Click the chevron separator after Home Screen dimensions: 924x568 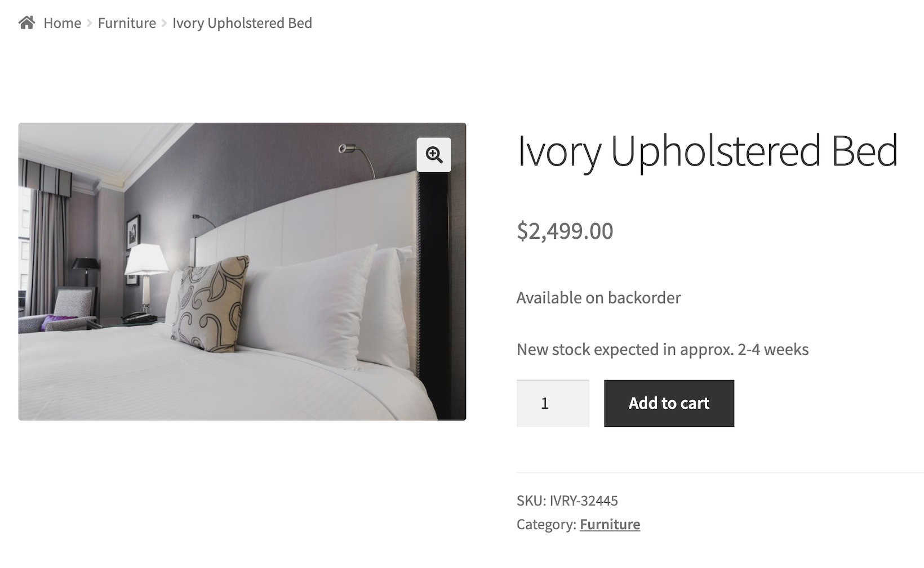click(90, 23)
